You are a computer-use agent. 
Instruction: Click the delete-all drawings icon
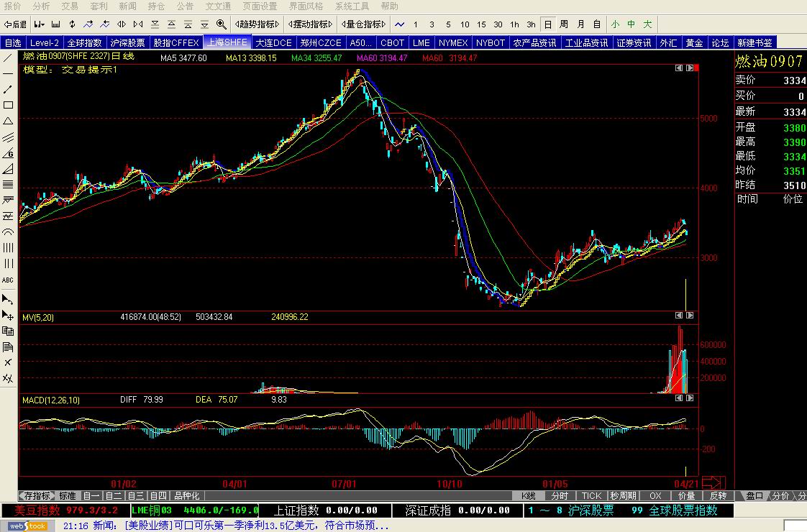point(8,379)
